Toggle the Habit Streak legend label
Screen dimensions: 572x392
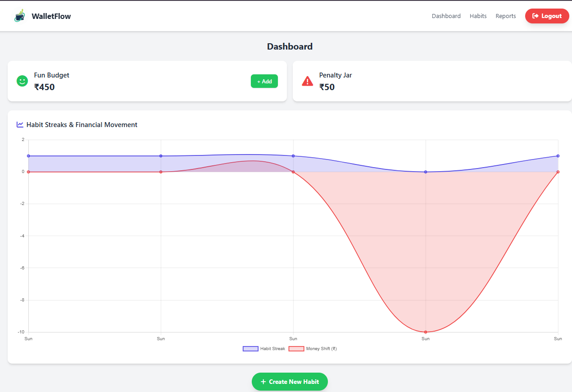pyautogui.click(x=272, y=349)
